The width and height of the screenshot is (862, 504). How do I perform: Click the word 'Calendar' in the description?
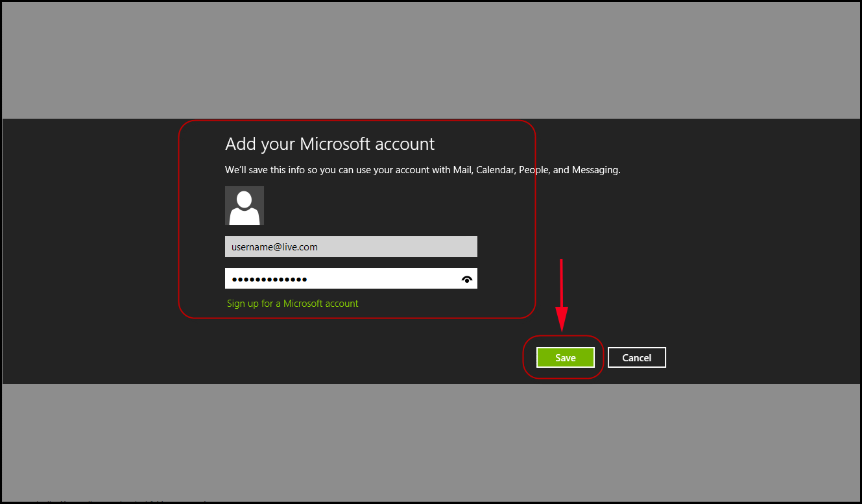tap(495, 170)
